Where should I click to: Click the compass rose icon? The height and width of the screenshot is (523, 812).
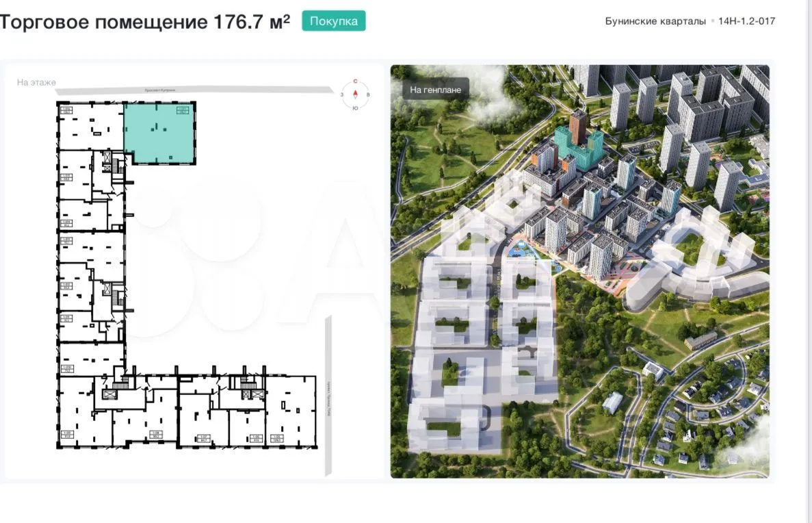[355, 94]
